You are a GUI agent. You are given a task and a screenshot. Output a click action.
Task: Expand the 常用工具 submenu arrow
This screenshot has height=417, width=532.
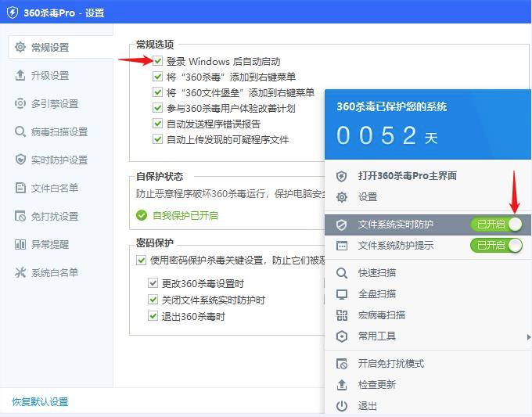(527, 336)
